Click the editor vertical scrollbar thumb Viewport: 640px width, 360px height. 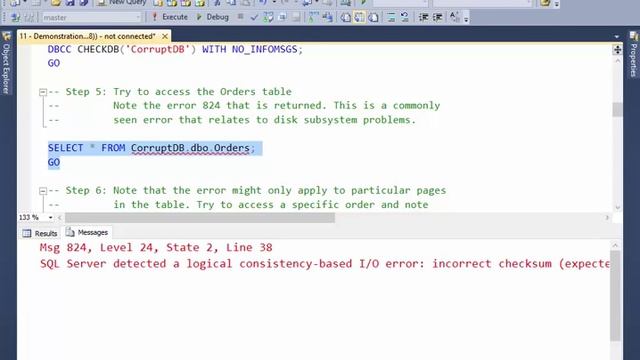pyautogui.click(x=617, y=109)
